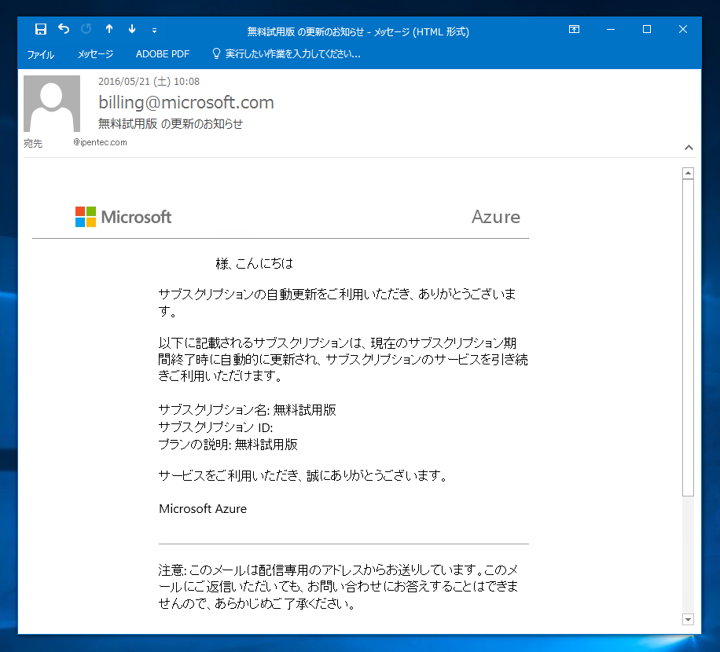Collapse the message header chevron
Image resolution: width=720 pixels, height=652 pixels.
pos(688,147)
